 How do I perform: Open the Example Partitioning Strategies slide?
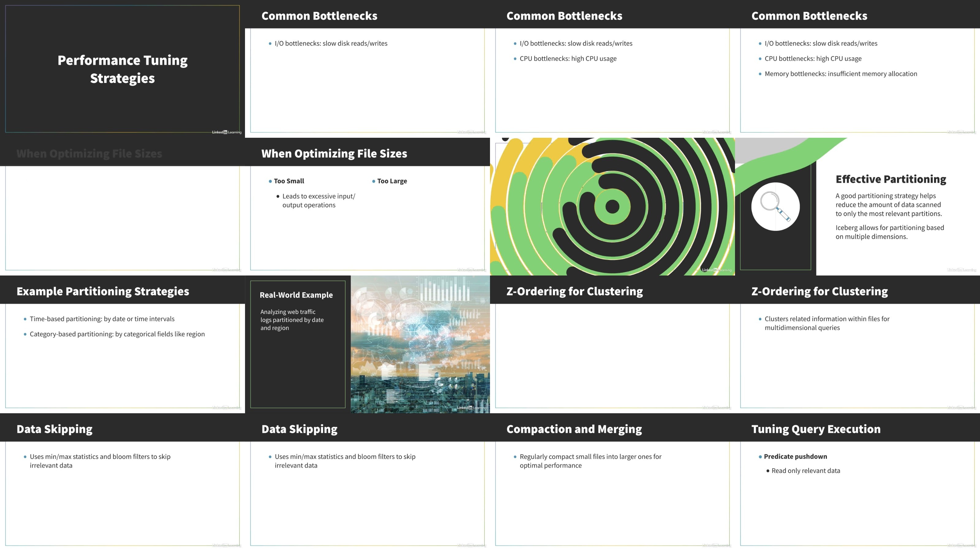coord(123,344)
